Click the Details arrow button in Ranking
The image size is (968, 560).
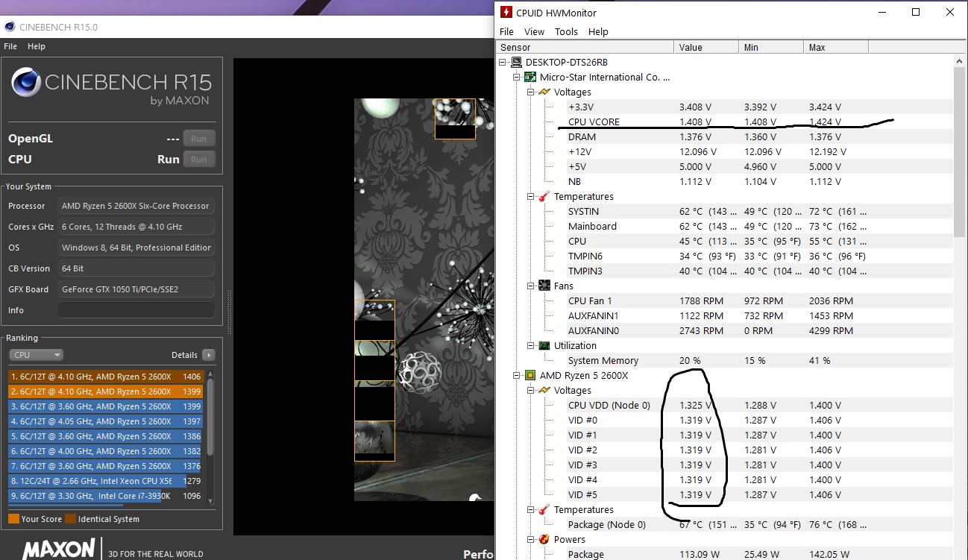tap(208, 355)
